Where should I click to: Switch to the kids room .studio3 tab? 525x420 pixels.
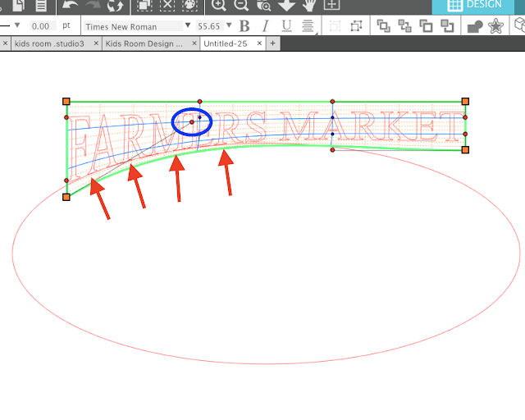[49, 43]
